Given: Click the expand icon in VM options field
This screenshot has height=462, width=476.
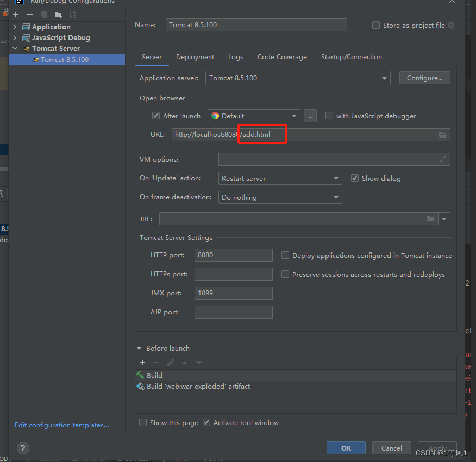Looking at the screenshot, I should 443,159.
